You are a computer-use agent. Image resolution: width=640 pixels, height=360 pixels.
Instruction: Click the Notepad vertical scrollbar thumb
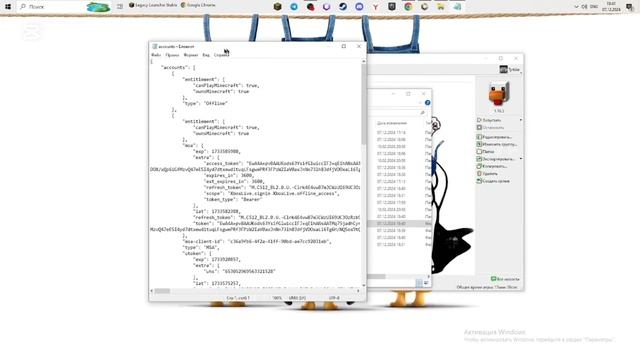click(363, 104)
